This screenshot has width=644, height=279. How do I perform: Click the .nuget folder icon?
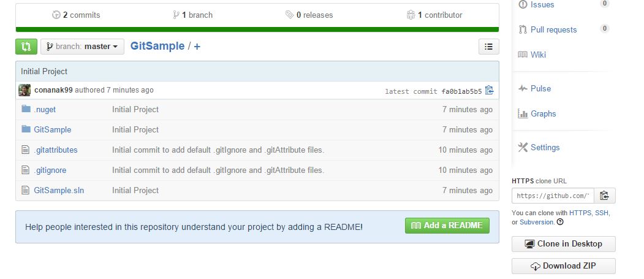coord(26,109)
